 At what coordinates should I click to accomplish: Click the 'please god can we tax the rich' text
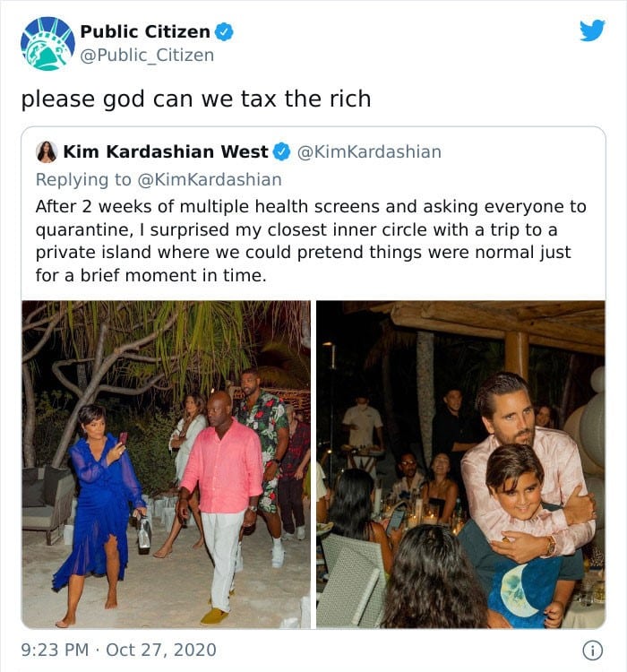tap(196, 99)
